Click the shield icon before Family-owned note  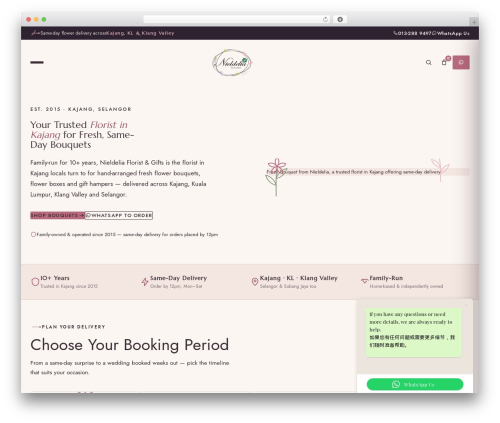(33, 234)
